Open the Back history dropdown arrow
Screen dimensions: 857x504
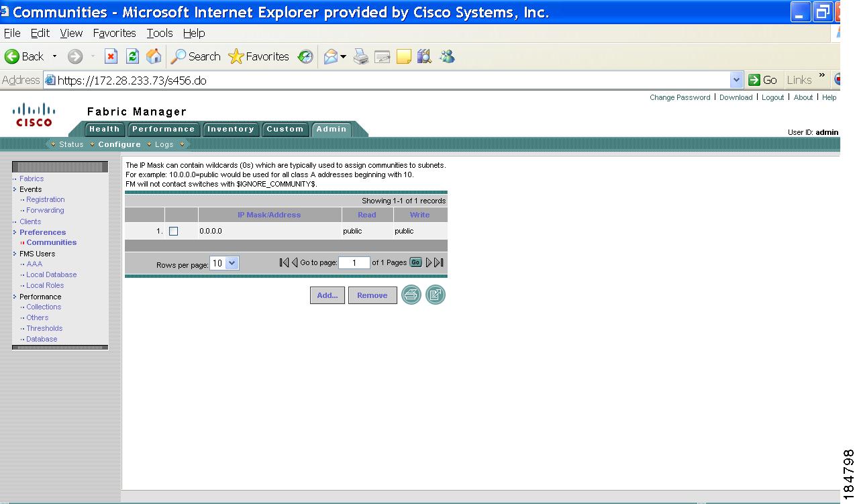click(54, 56)
